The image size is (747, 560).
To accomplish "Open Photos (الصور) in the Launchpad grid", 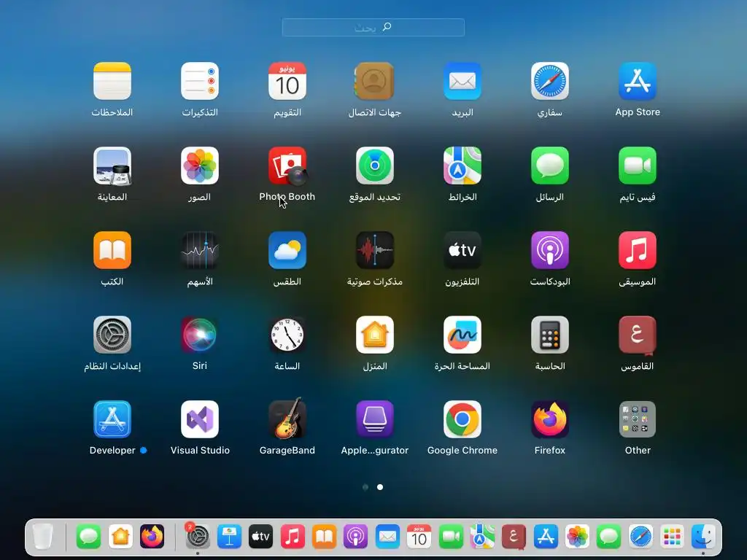I will [200, 166].
